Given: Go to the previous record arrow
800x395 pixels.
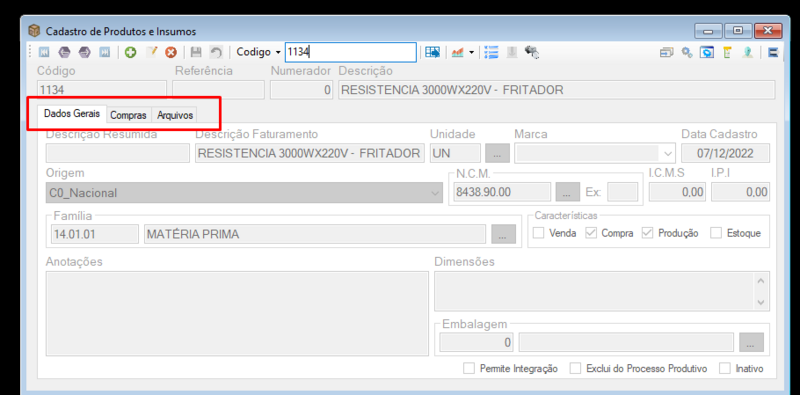Looking at the screenshot, I should click(x=64, y=52).
